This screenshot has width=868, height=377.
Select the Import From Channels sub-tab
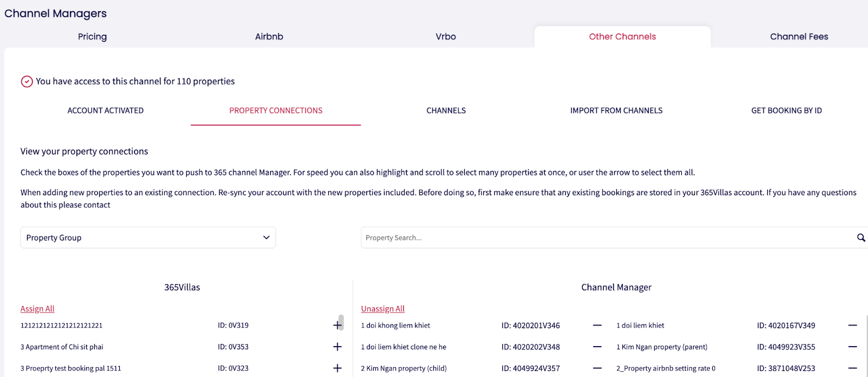616,111
